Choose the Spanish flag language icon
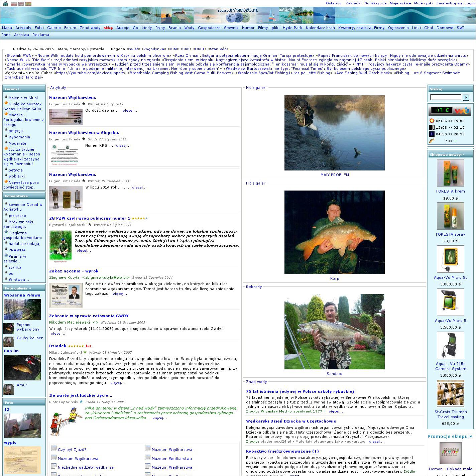 [x=28, y=4]
